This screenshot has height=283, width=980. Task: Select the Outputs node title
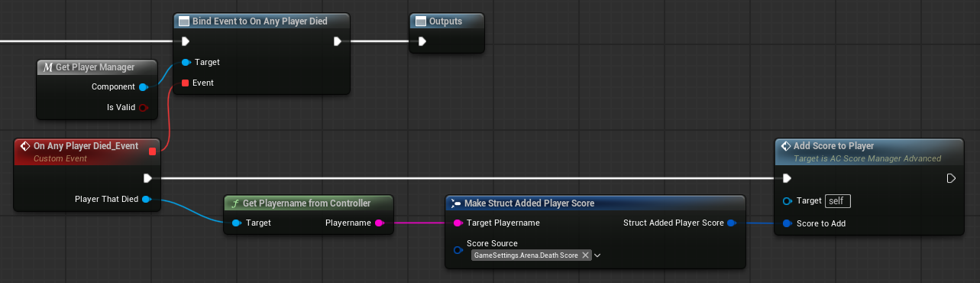[445, 21]
